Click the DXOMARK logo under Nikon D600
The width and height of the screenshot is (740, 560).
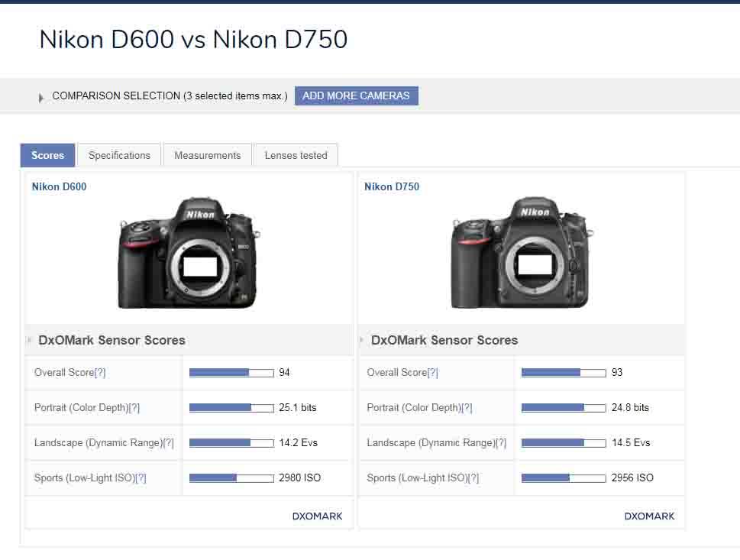point(317,516)
